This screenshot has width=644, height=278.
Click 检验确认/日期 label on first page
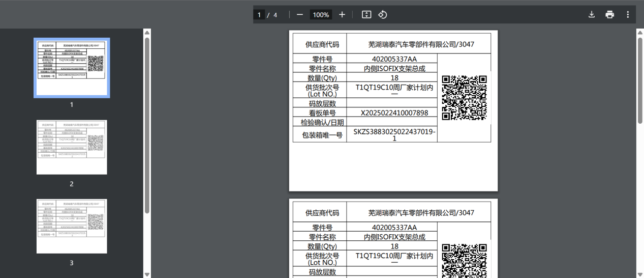[322, 122]
